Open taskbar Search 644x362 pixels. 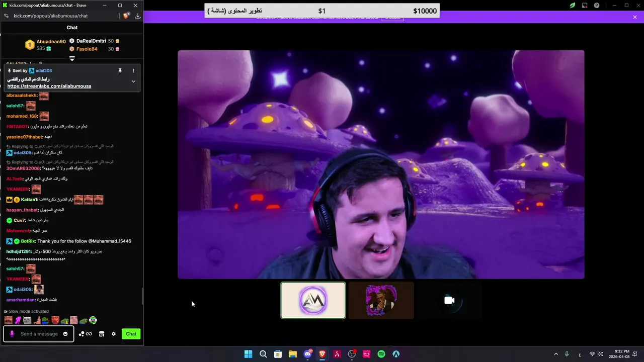pyautogui.click(x=263, y=354)
